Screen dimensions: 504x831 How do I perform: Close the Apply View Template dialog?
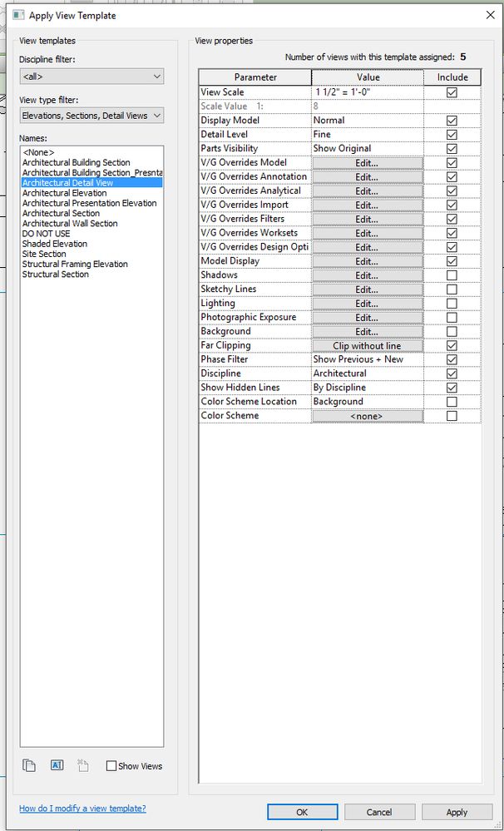point(490,15)
